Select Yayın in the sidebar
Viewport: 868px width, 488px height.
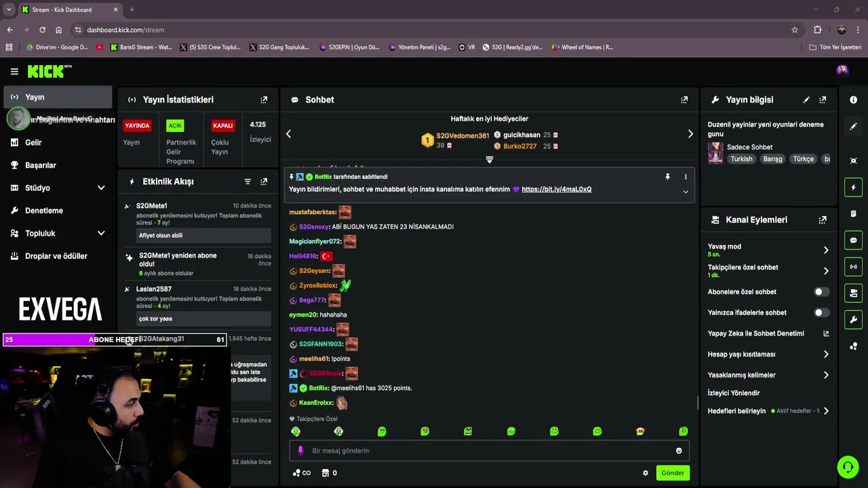pyautogui.click(x=58, y=97)
